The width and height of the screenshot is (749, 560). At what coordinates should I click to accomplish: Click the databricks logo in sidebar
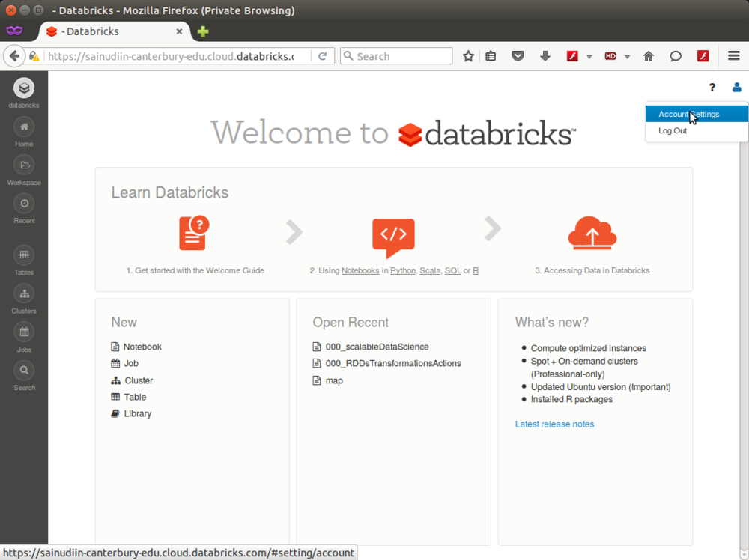(24, 88)
